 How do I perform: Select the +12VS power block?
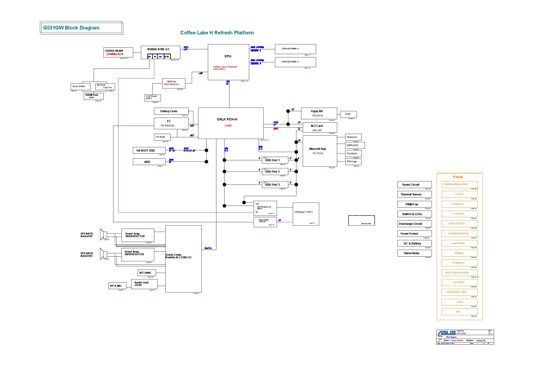[459, 302]
